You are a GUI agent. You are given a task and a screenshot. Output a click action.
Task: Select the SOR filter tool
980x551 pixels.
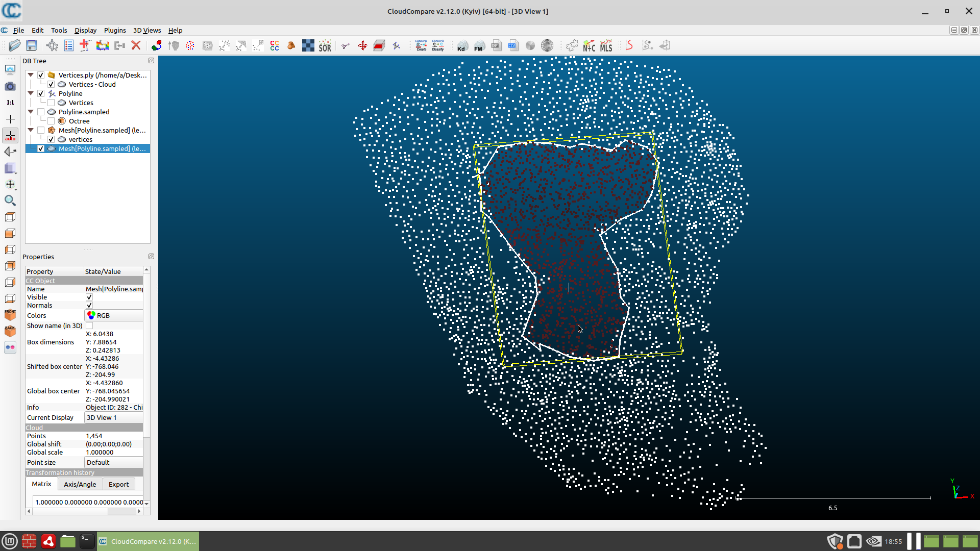coord(325,46)
